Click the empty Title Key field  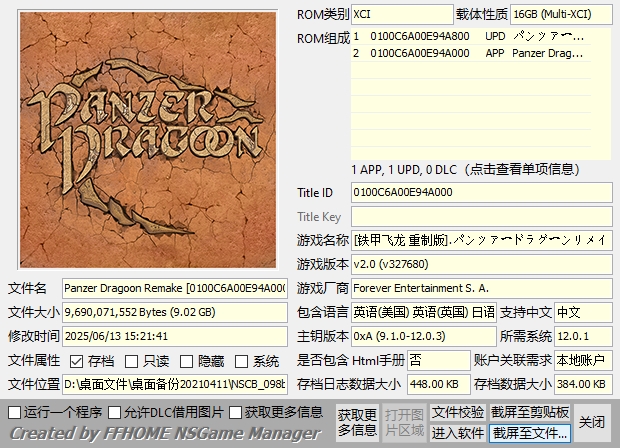coord(480,216)
